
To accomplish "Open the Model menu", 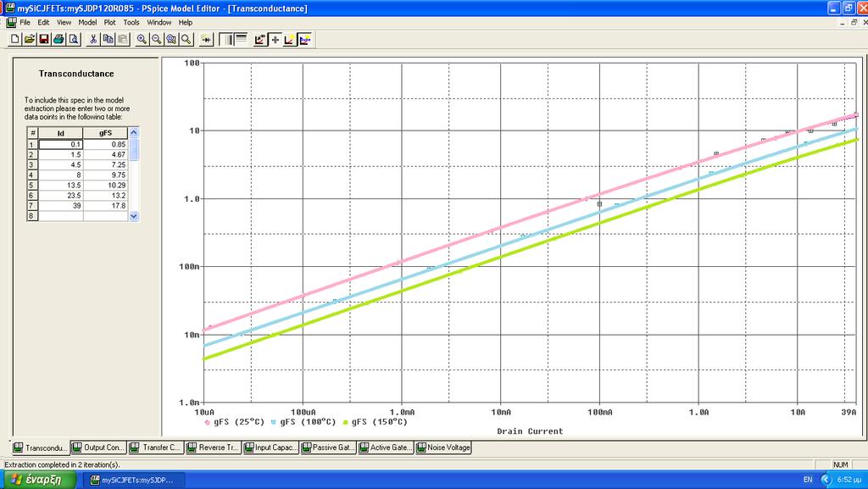I will coord(87,23).
